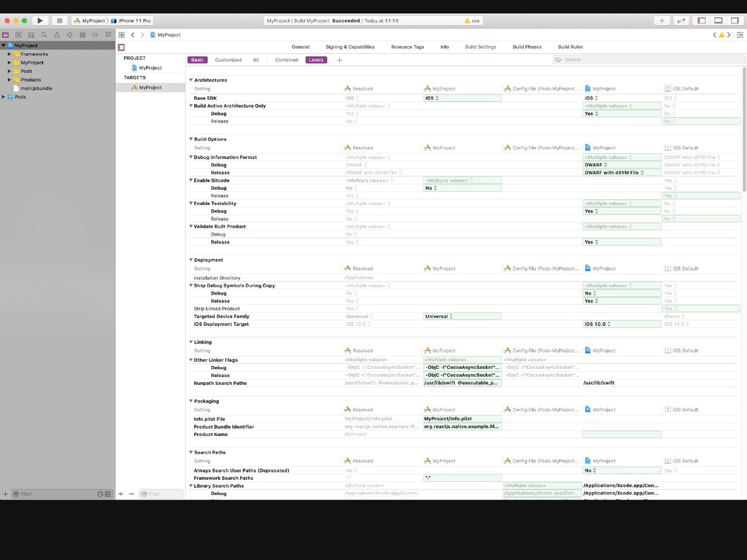The image size is (747, 560).
Task: Switch to Combined settings view
Action: click(286, 60)
